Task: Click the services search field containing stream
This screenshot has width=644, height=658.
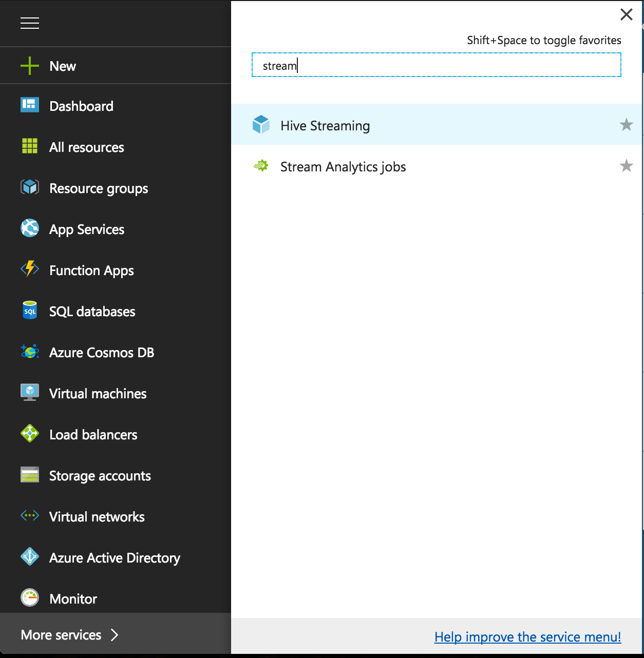Action: pyautogui.click(x=437, y=65)
